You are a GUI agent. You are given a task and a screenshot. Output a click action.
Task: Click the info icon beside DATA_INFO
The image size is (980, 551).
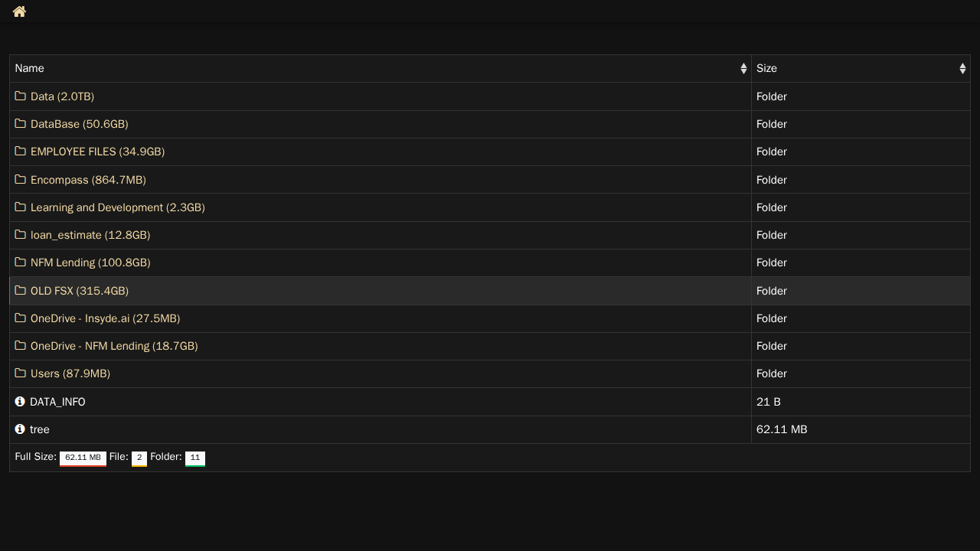pos(20,402)
